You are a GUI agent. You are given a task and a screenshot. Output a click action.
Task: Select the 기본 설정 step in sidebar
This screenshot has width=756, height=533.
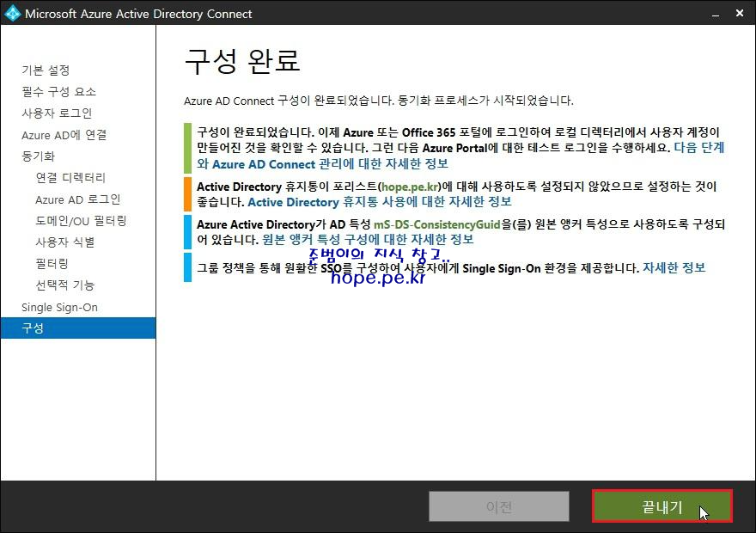46,70
